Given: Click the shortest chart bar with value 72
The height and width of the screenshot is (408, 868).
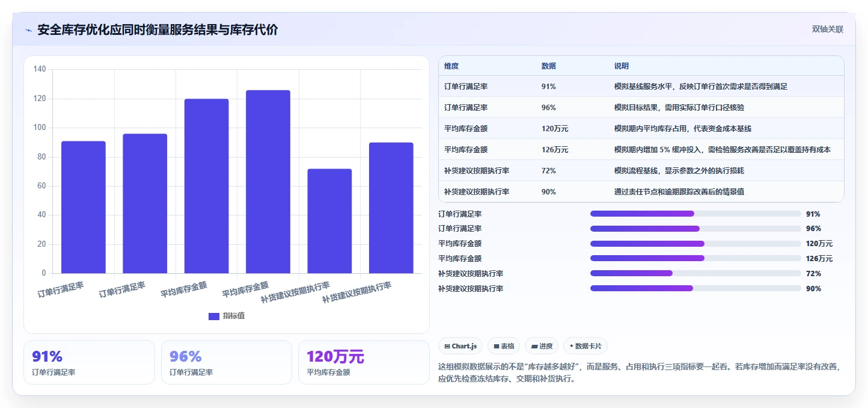Looking at the screenshot, I should (329, 221).
